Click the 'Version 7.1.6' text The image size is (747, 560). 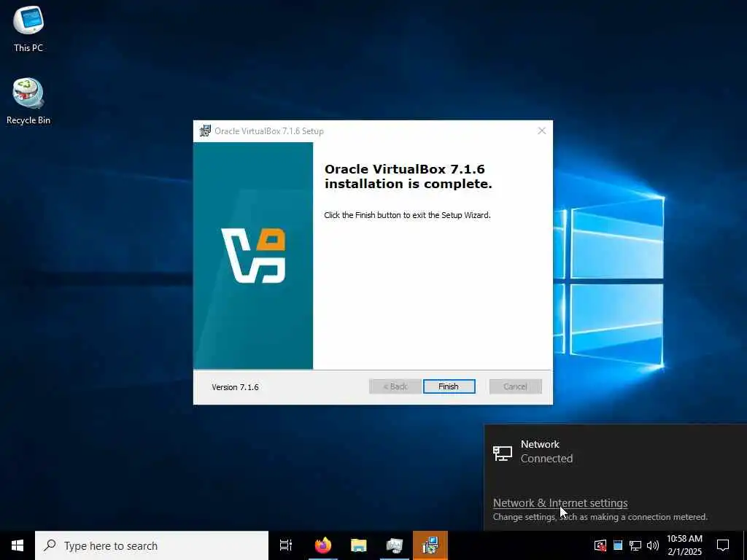tap(236, 387)
